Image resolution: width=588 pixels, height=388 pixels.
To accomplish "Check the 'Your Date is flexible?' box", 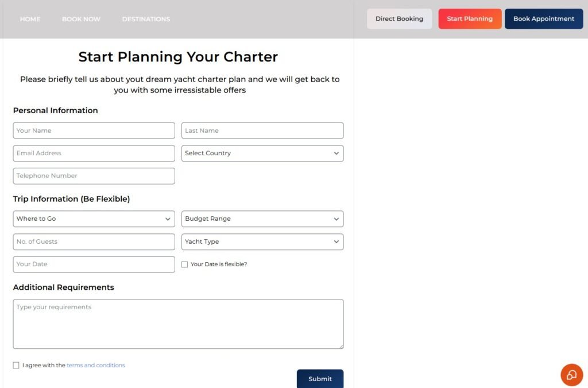I will click(184, 264).
